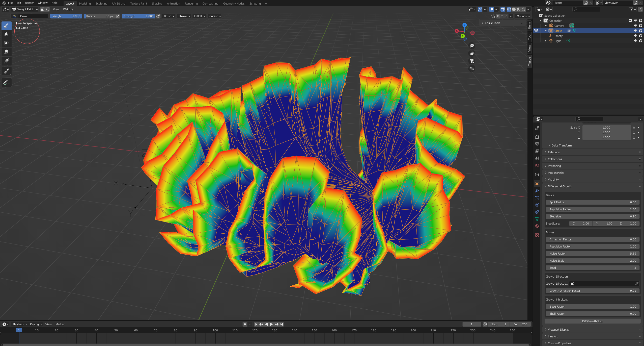Viewport: 644px width, 346px height.
Task: Open the Render menu
Action: 29,3
